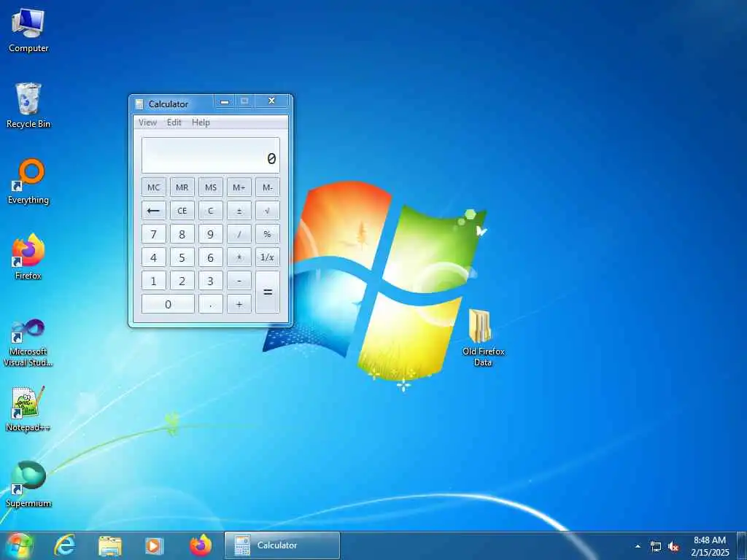747x560 pixels.
Task: Open the network status tray icon
Action: [656, 547]
